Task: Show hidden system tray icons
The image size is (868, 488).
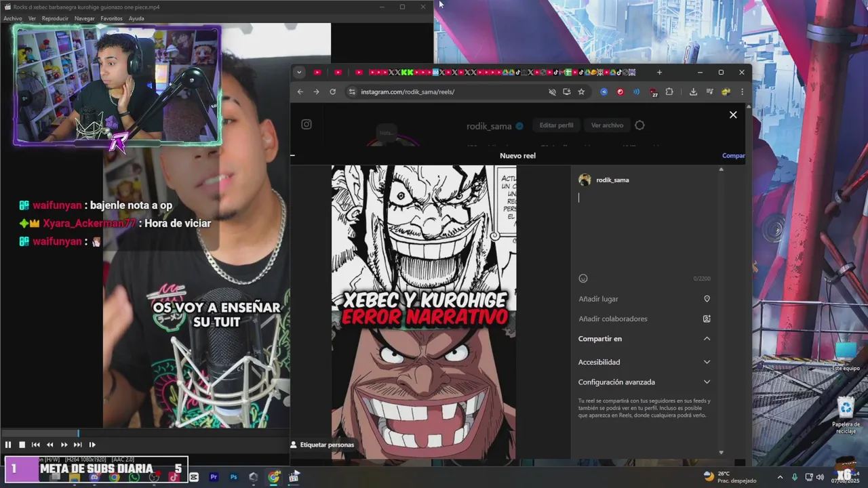Action: [x=780, y=477]
